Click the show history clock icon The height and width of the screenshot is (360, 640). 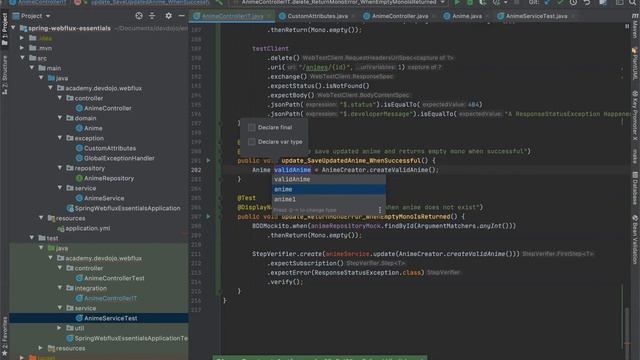click(573, 2)
